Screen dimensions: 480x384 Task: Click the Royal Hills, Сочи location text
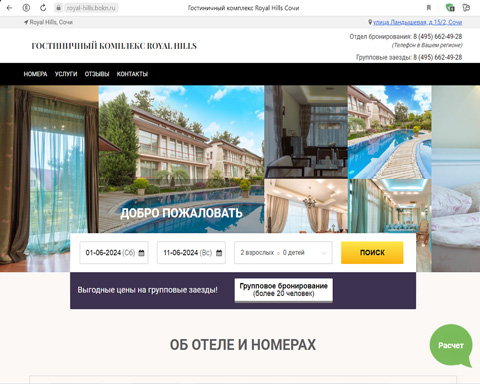(51, 22)
